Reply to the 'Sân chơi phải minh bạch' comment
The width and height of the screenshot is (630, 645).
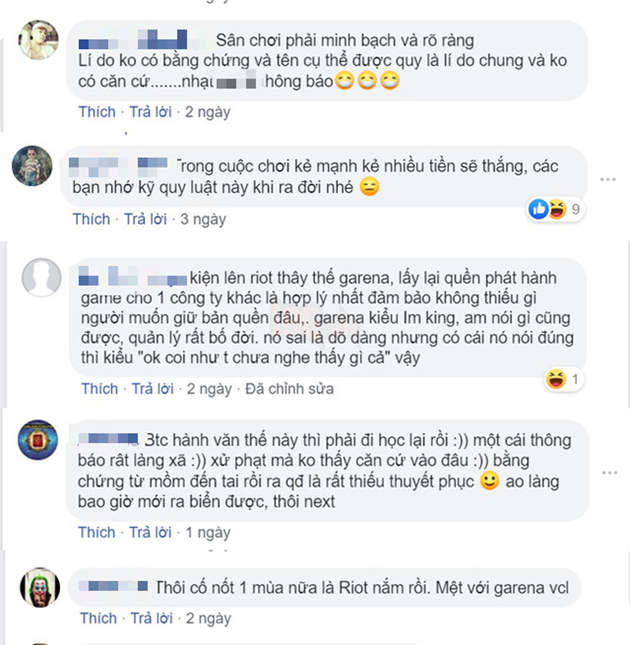pos(151,112)
